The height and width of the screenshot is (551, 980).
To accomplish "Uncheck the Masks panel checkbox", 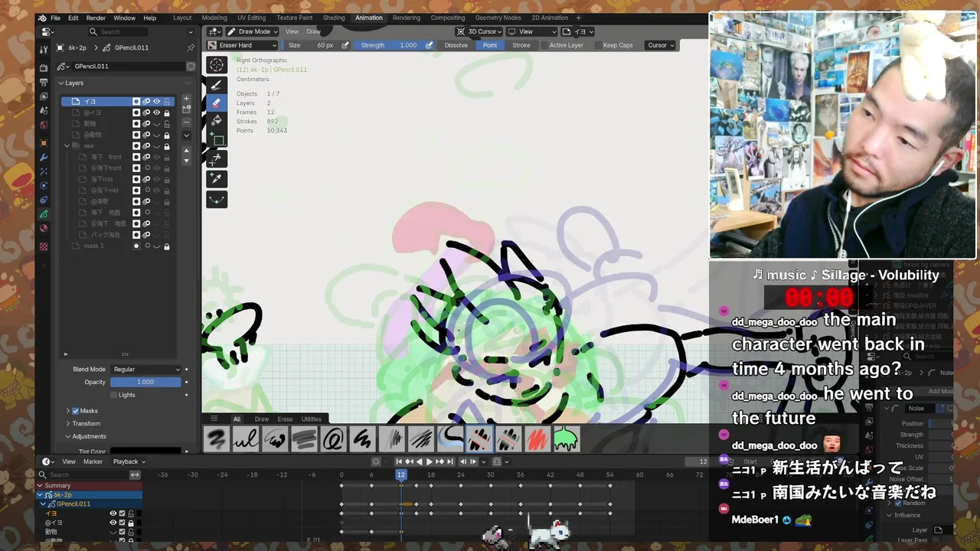I will click(75, 411).
